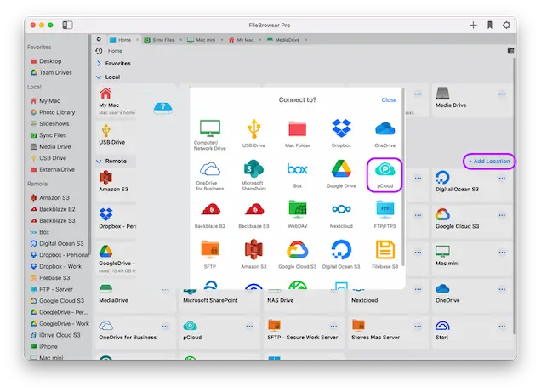This screenshot has height=392, width=541.
Task: Open Desktop in sidebar Favorites
Action: (x=46, y=61)
